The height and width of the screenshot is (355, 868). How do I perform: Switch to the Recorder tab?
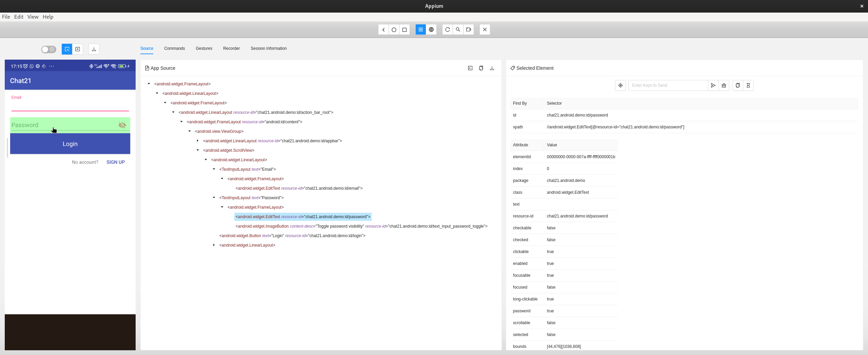[231, 48]
